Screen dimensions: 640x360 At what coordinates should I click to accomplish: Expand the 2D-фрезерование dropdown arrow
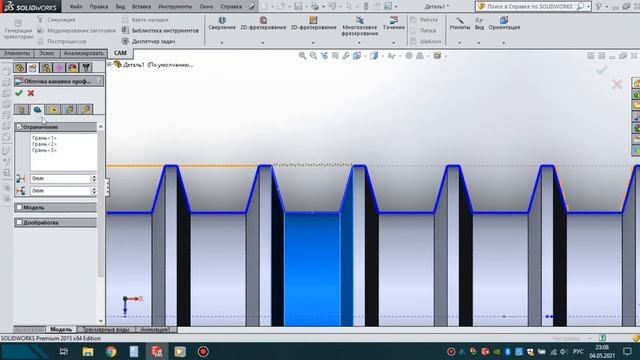(262, 42)
